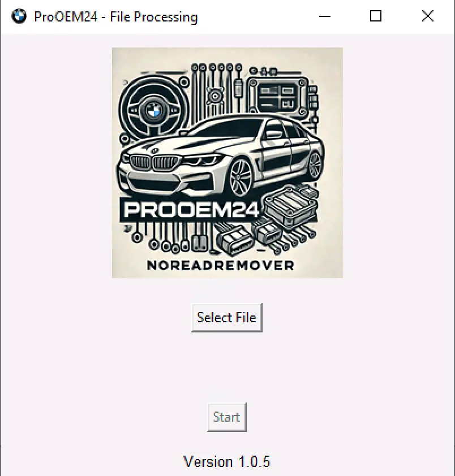Click the 'ProOEM24 - File Processing' window title
Viewport: 455px width, 476px height.
point(116,17)
